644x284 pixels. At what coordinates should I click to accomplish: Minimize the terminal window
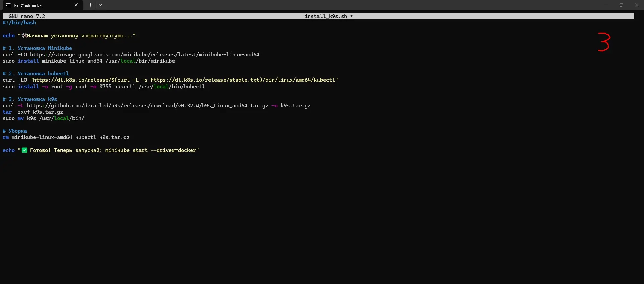tap(606, 5)
